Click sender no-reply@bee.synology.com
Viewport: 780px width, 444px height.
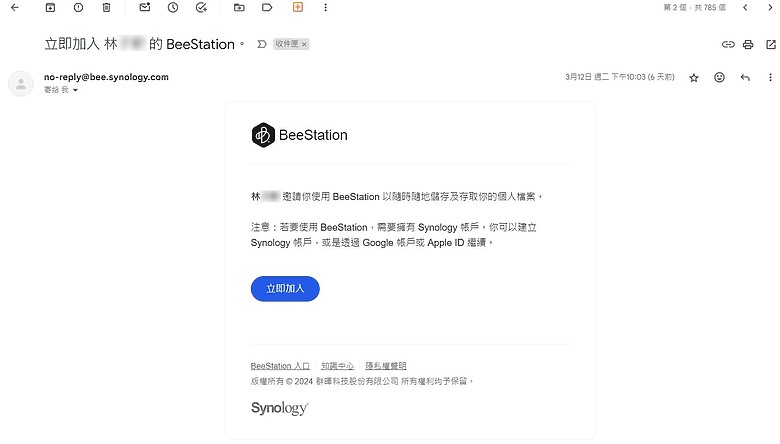106,77
